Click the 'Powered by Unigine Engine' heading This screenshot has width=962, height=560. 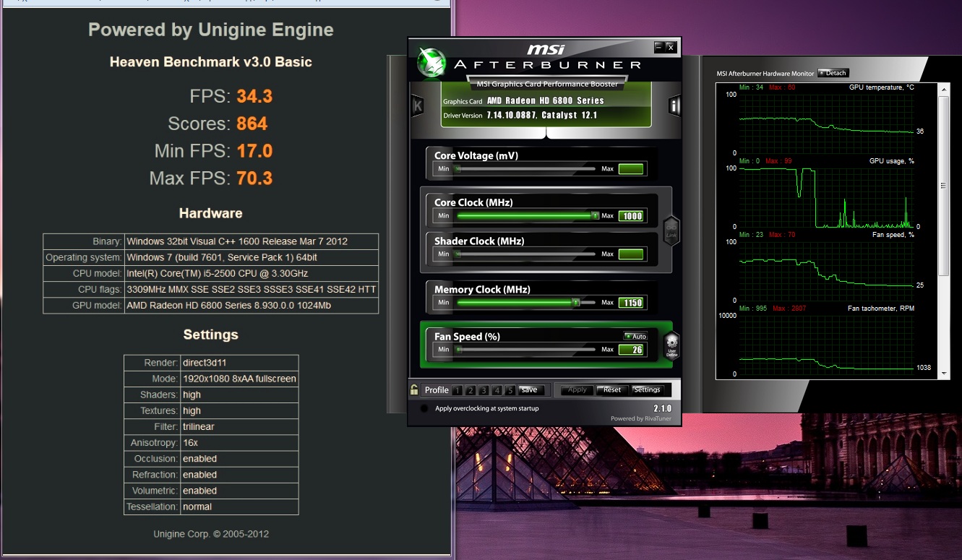pyautogui.click(x=211, y=30)
